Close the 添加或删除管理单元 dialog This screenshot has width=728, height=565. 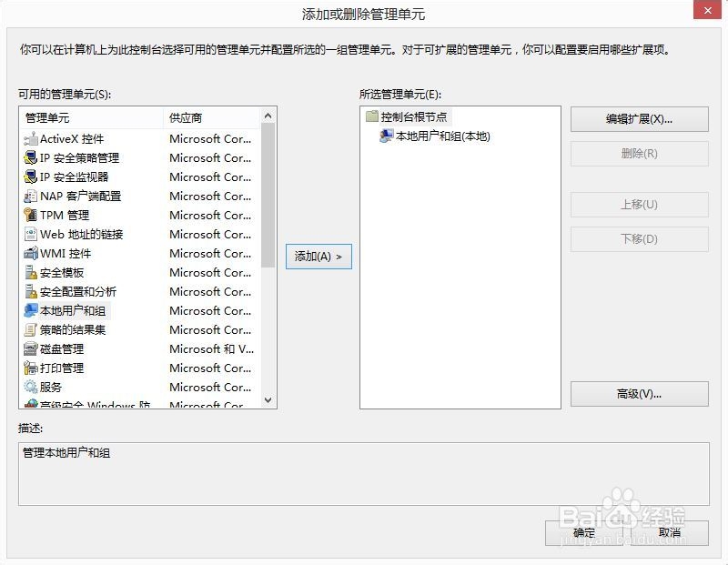pyautogui.click(x=708, y=10)
